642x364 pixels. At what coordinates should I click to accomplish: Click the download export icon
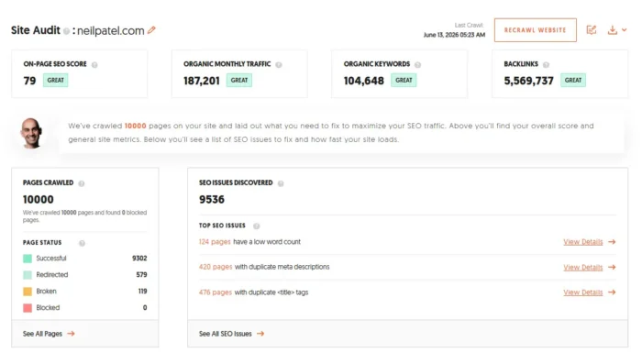point(612,30)
